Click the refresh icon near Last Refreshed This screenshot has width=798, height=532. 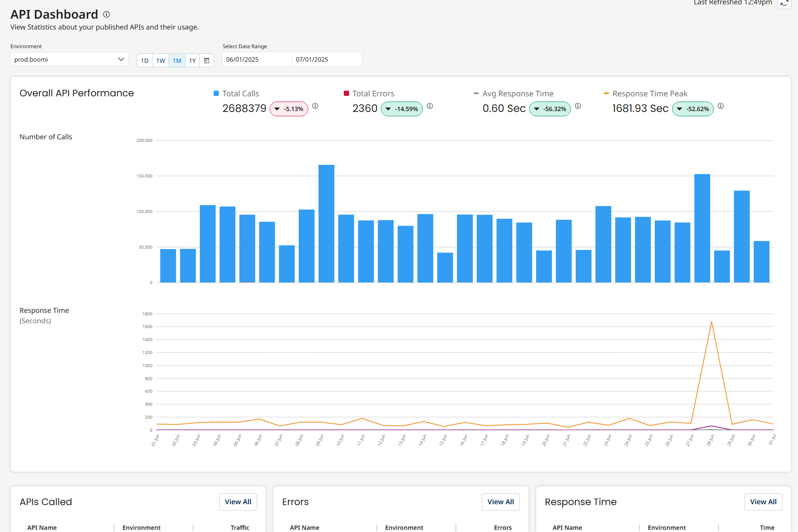(784, 3)
